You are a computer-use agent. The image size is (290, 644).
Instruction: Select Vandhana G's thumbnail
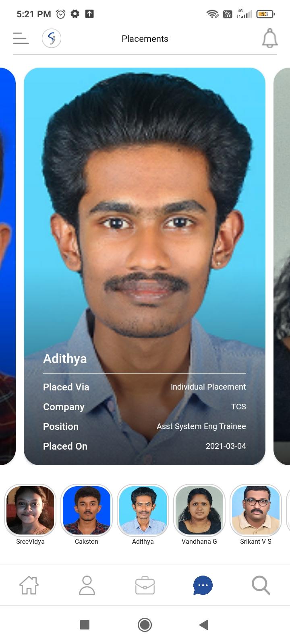199,510
